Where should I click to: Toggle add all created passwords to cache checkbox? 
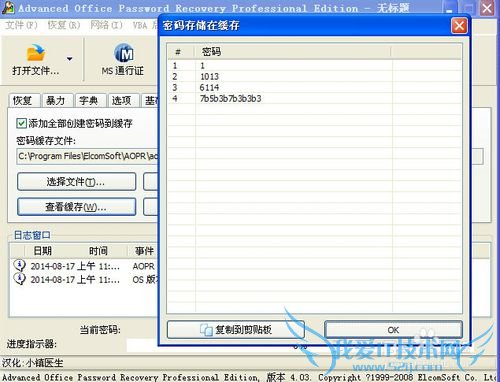[21, 124]
